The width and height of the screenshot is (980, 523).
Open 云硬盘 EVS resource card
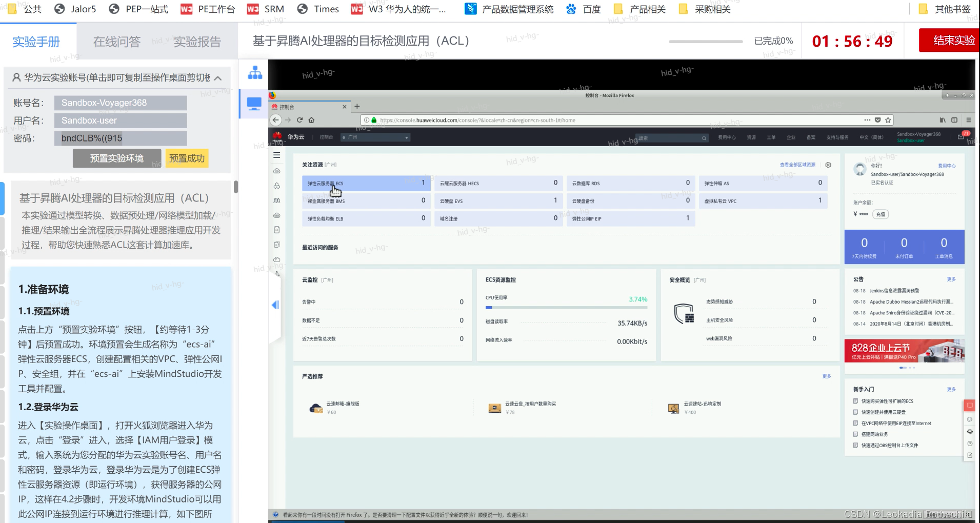point(498,201)
